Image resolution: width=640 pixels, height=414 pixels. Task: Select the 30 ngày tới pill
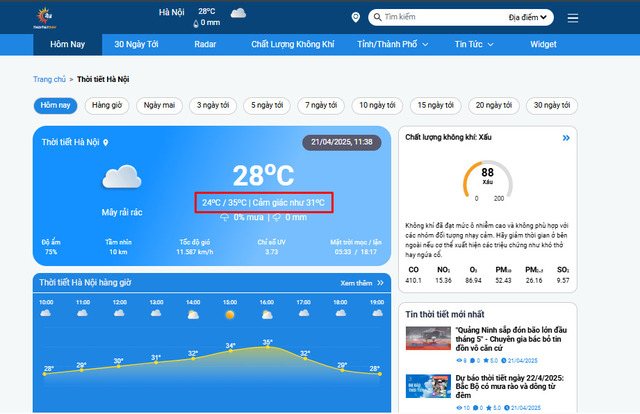coord(552,105)
